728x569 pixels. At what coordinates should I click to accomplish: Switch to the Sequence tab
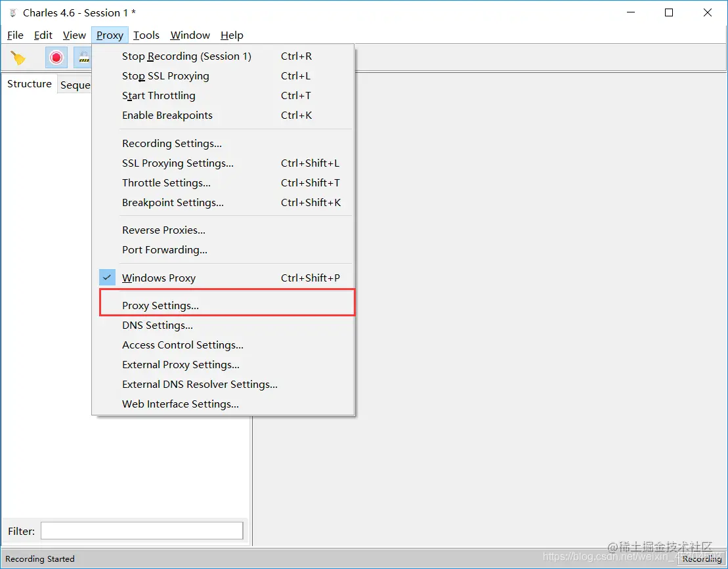[75, 85]
